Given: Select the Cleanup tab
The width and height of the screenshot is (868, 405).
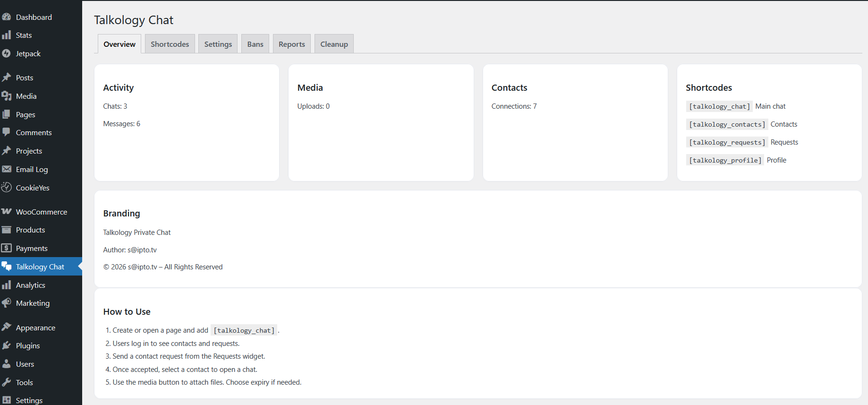Looking at the screenshot, I should [334, 44].
